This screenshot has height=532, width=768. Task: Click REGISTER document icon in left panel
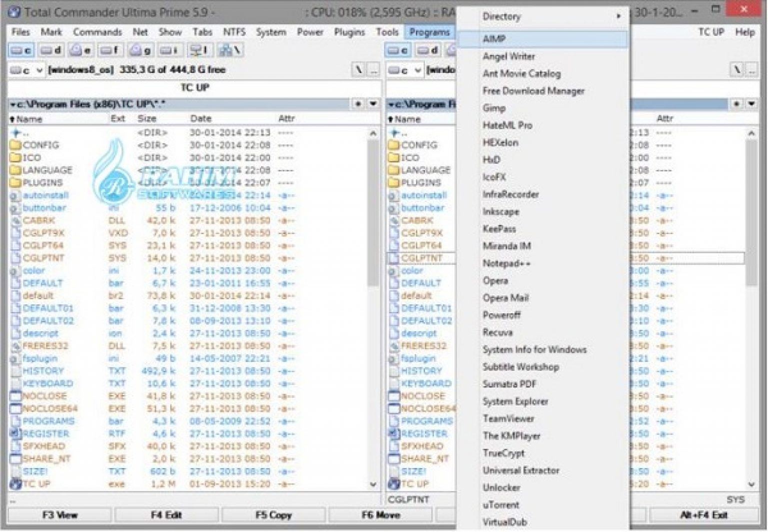(15, 434)
